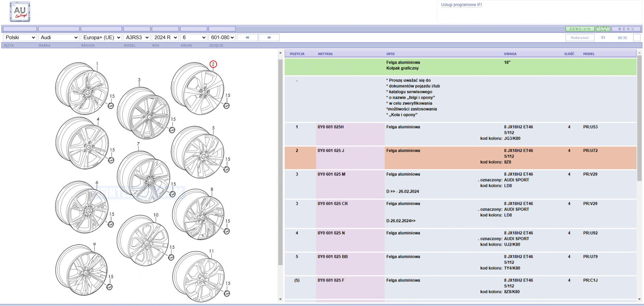
Task: Open the MENU button
Action: [626, 29]
